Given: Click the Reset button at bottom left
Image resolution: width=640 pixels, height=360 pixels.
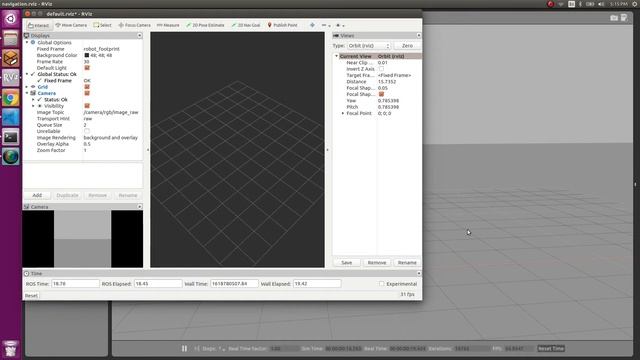Looking at the screenshot, I should tap(31, 296).
